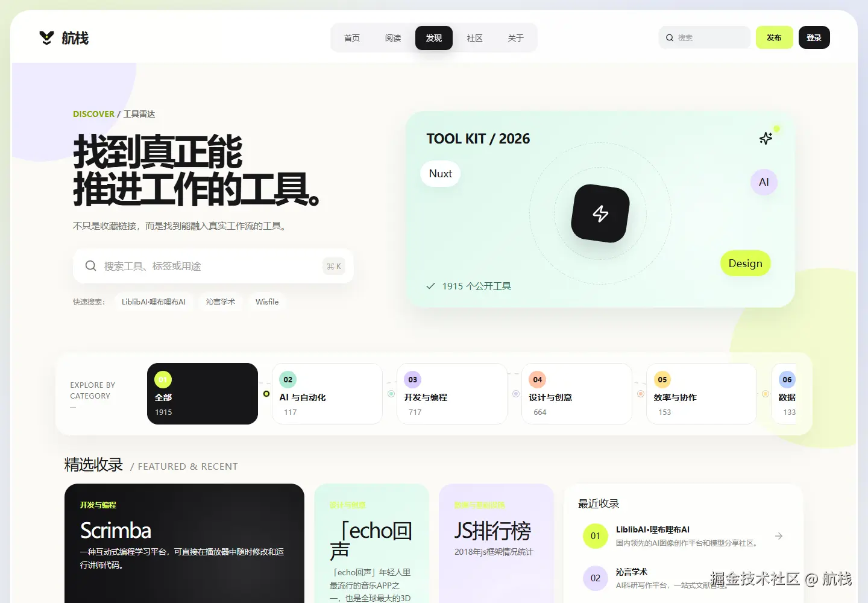
Task: Click the sparkle icon in Tool Kit card
Action: click(766, 139)
